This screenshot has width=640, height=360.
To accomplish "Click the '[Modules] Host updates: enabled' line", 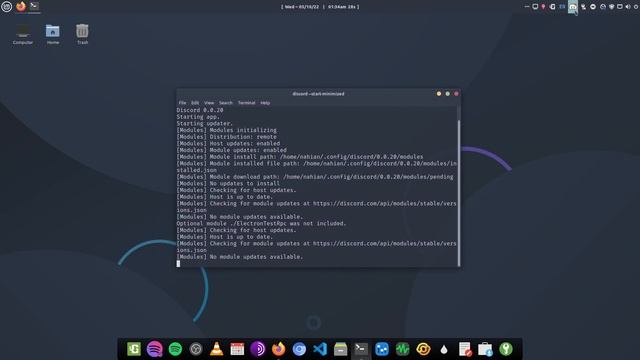I will pos(228,144).
